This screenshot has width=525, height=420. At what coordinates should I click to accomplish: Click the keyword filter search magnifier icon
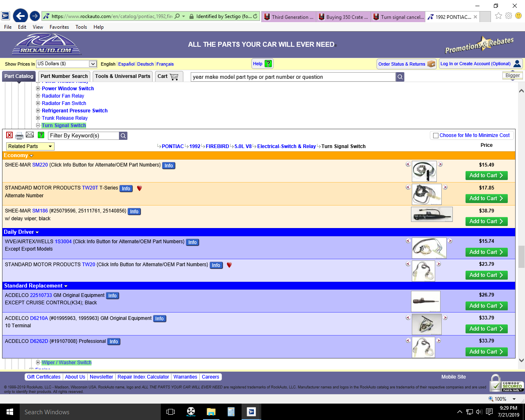coord(123,136)
